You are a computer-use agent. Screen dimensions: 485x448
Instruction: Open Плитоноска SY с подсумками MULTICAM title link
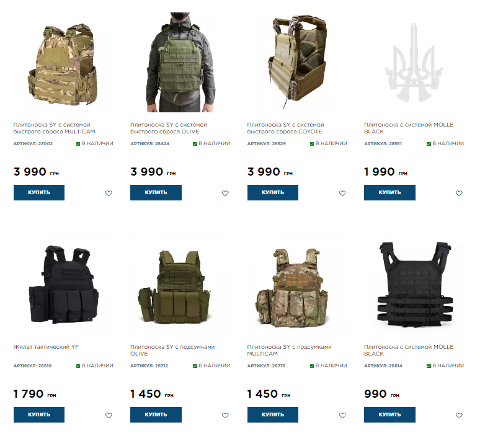point(289,350)
